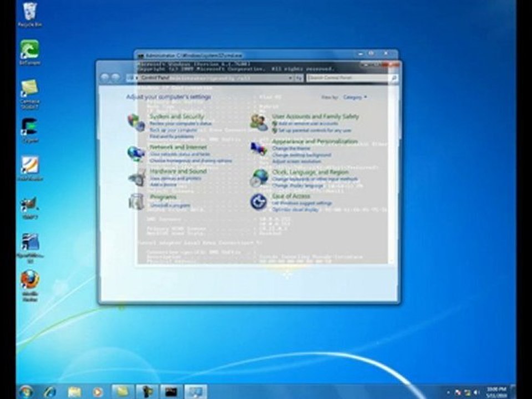
Task: Click the Control Panel address bar text
Action: pyautogui.click(x=155, y=78)
